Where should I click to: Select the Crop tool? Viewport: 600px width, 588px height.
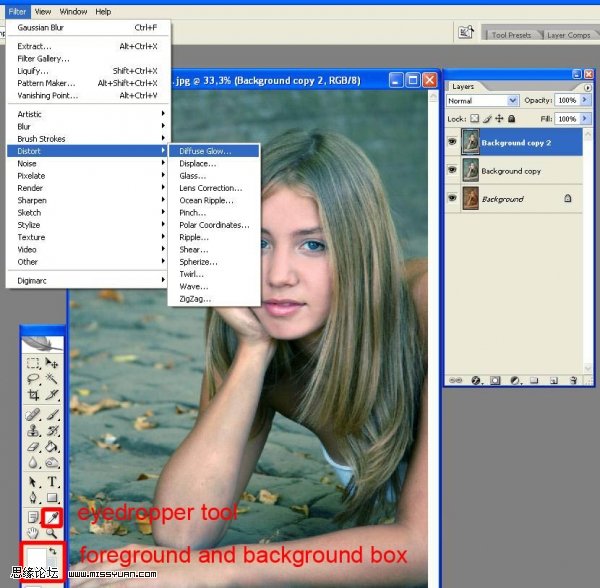pos(33,394)
